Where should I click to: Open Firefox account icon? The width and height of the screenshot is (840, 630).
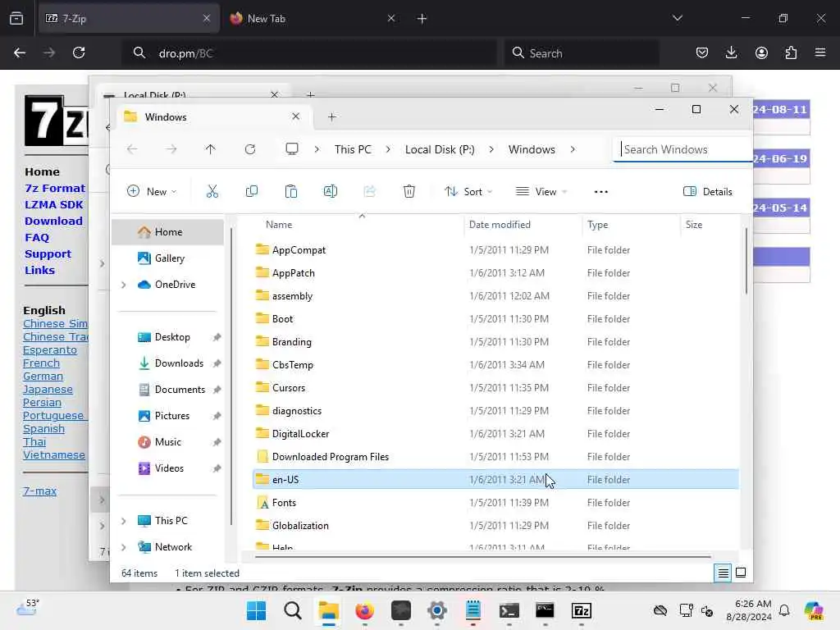pos(761,52)
